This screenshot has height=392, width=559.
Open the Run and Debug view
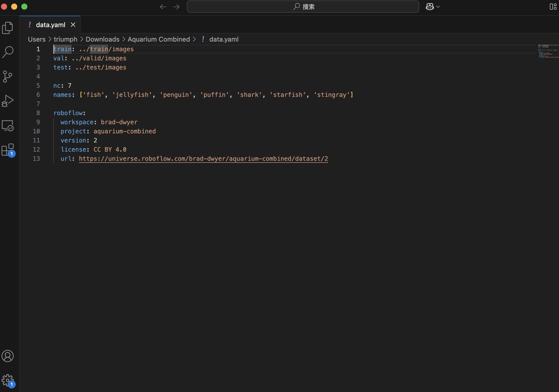click(x=8, y=101)
